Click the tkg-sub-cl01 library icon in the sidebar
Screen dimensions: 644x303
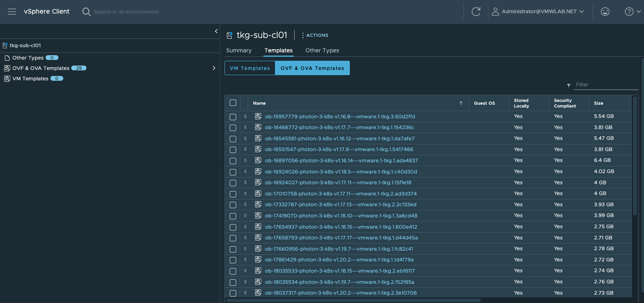pyautogui.click(x=5, y=46)
